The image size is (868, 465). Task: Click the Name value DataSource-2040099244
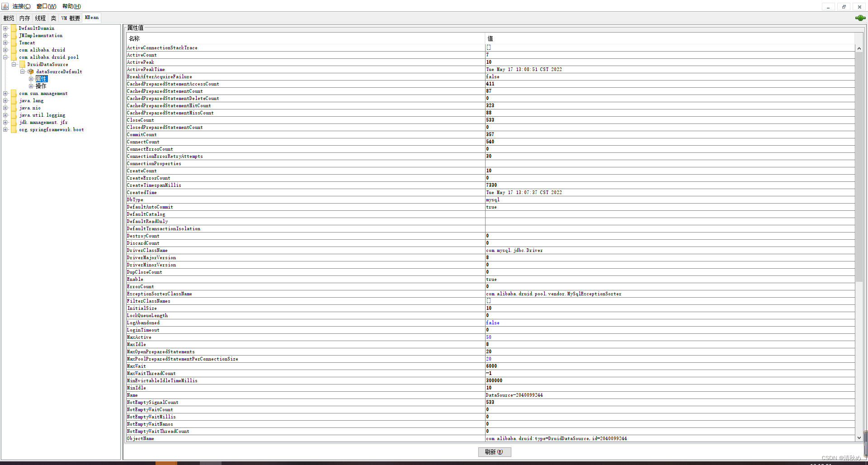pos(514,395)
